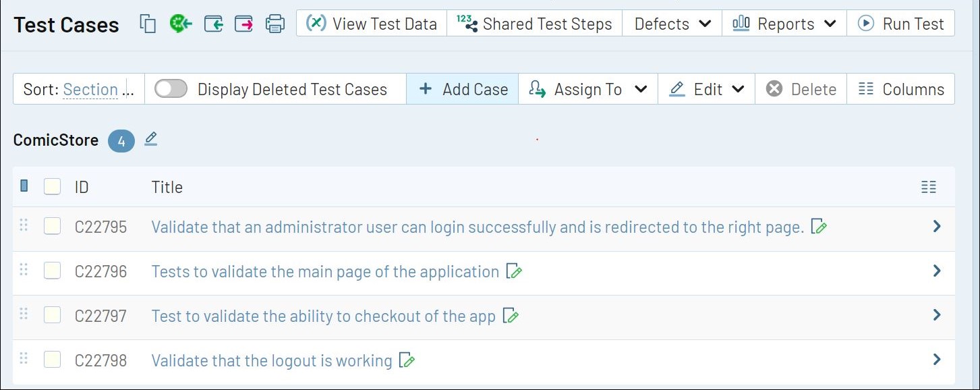The image size is (980, 390).
Task: Click the copy test cases icon
Action: coord(148,24)
